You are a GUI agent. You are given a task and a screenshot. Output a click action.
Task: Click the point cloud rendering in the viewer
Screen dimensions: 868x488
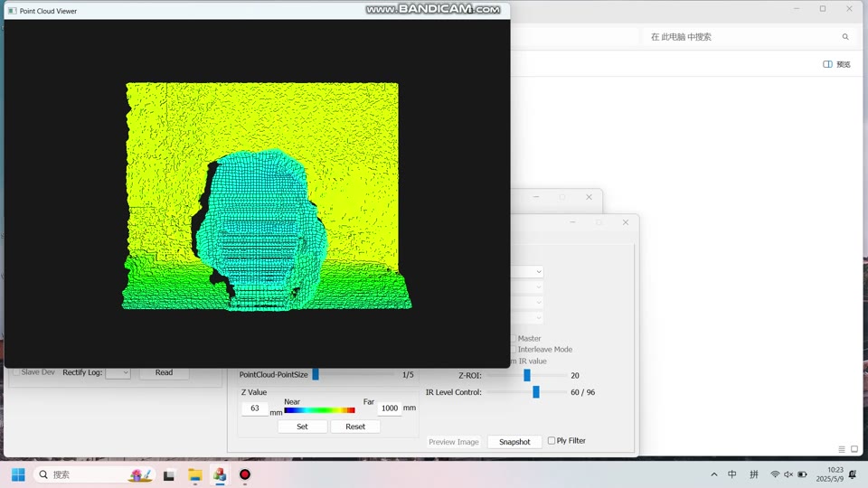pyautogui.click(x=266, y=196)
